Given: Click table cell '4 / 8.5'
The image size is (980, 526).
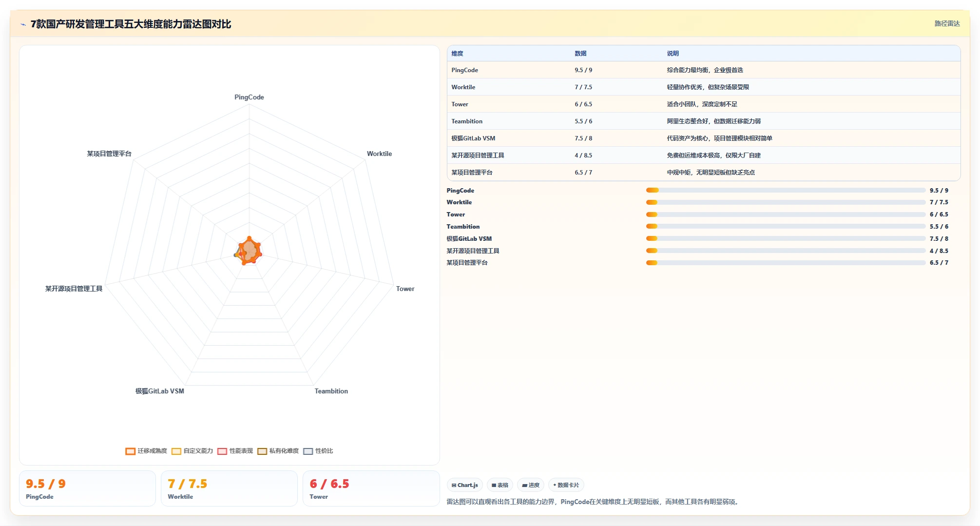Looking at the screenshot, I should click(583, 156).
